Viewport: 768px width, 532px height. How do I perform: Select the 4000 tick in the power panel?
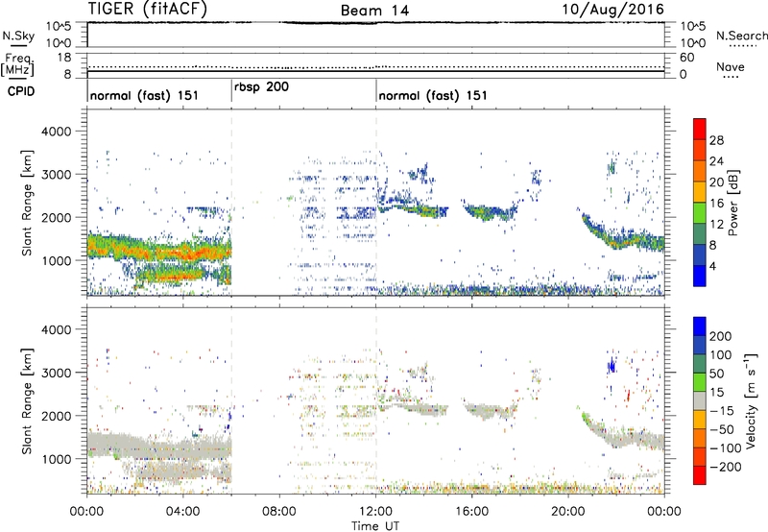coord(56,132)
